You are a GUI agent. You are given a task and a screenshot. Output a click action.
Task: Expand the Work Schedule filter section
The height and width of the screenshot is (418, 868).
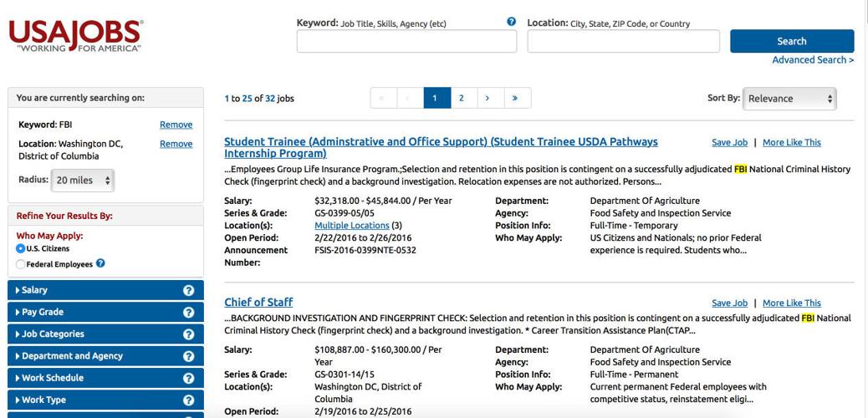click(105, 378)
